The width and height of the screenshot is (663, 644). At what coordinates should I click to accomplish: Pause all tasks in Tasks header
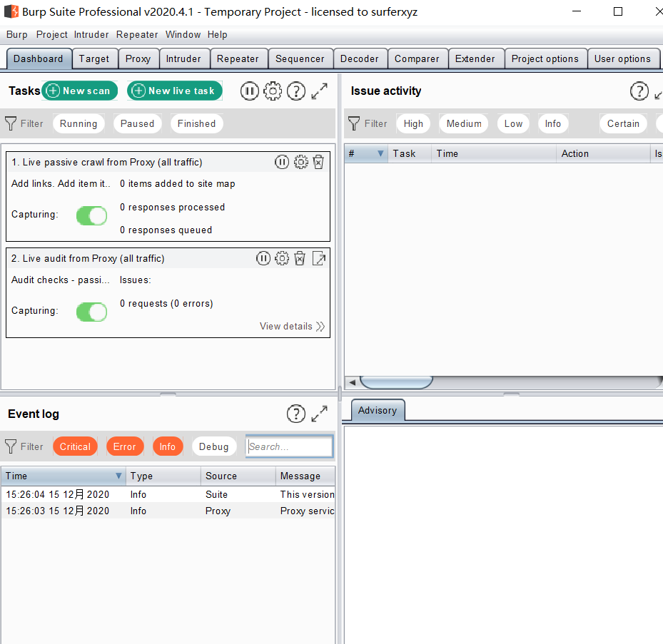pyautogui.click(x=250, y=91)
